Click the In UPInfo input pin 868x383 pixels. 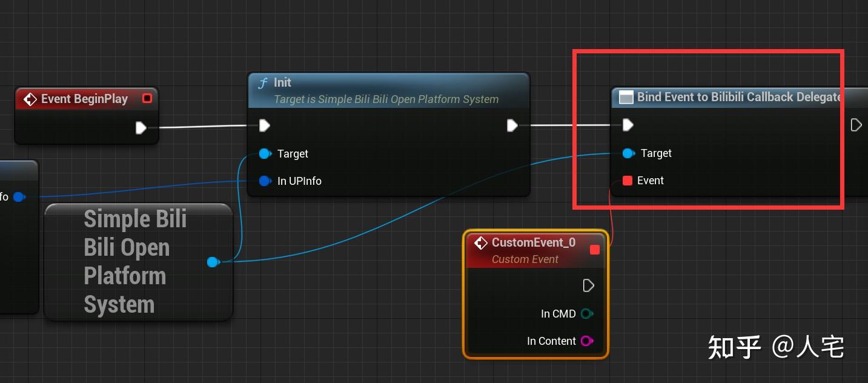coord(265,181)
